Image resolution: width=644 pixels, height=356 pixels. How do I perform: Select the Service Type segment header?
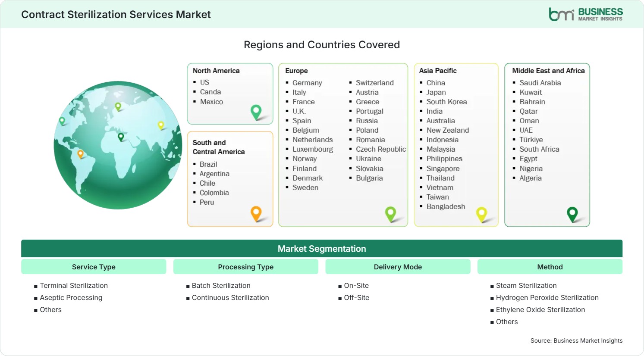94,267
